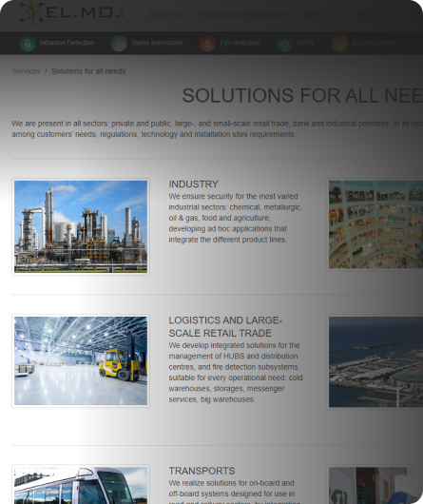The height and width of the screenshot is (504, 423).
Task: Click the Transports description paragraph
Action: (235, 492)
